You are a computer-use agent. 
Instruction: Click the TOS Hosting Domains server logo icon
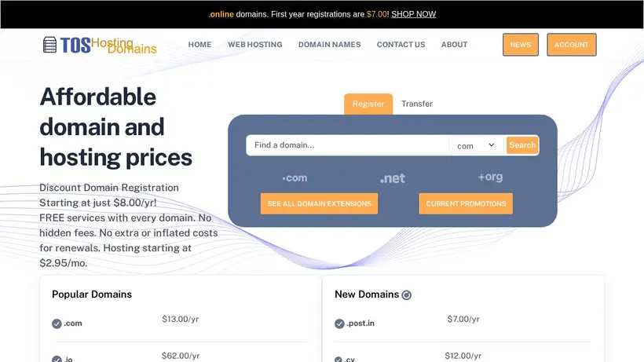[x=49, y=45]
